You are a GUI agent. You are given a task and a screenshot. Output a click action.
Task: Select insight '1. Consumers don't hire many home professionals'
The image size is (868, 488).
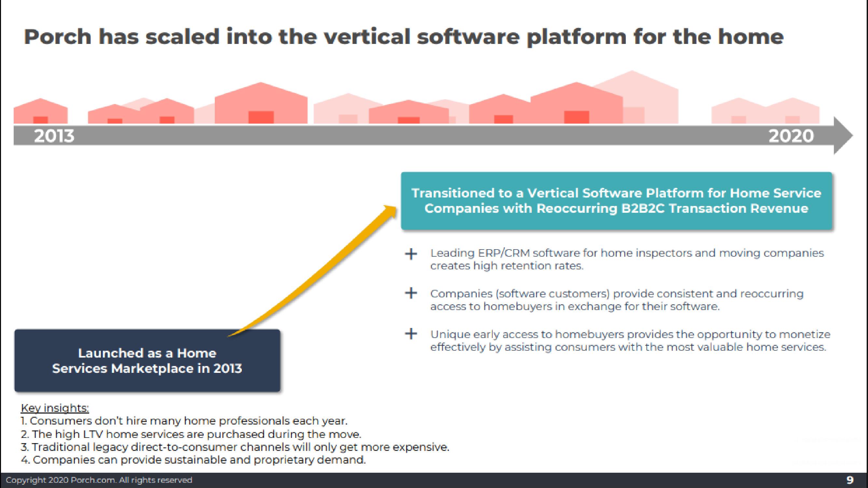coord(184,421)
